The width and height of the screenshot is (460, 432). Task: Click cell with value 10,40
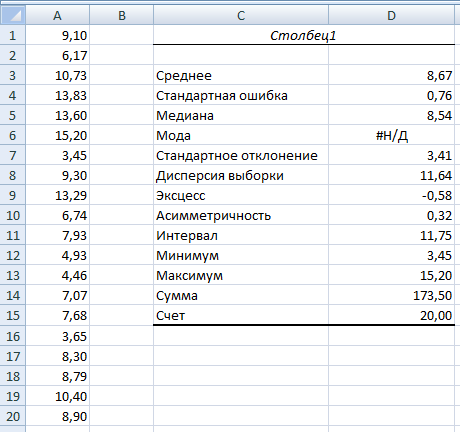(57, 396)
